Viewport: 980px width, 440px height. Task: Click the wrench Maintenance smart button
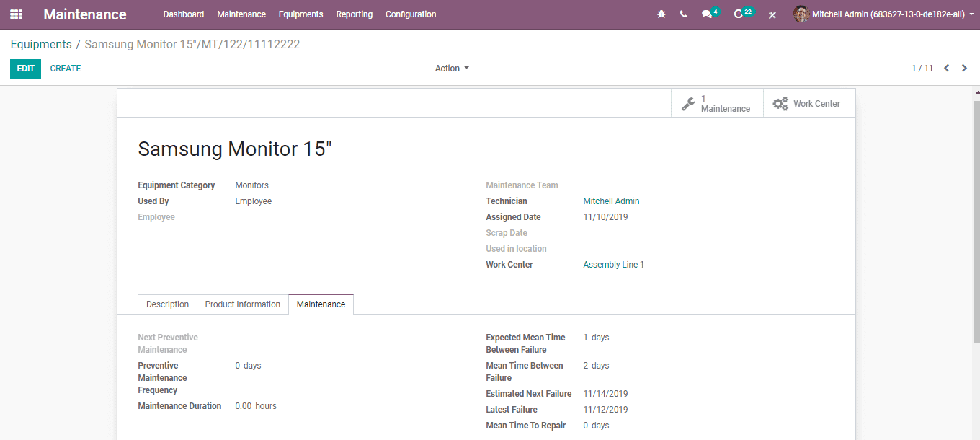click(717, 103)
